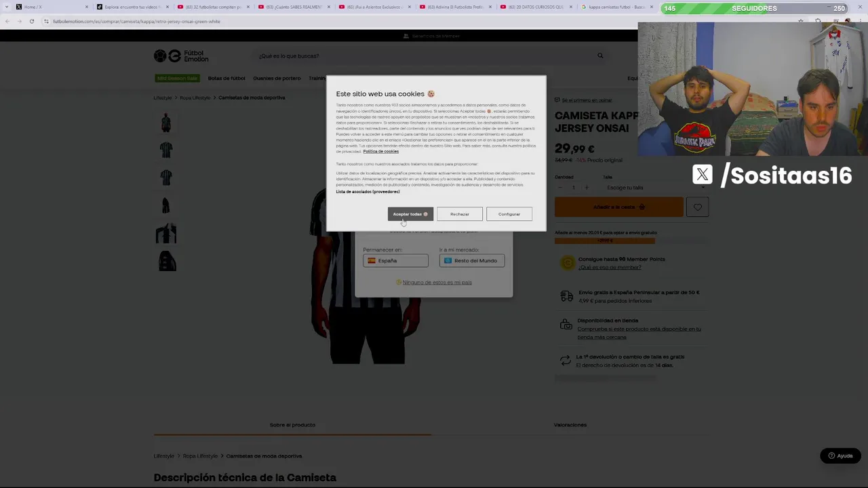Open the store availability link

tap(639, 333)
